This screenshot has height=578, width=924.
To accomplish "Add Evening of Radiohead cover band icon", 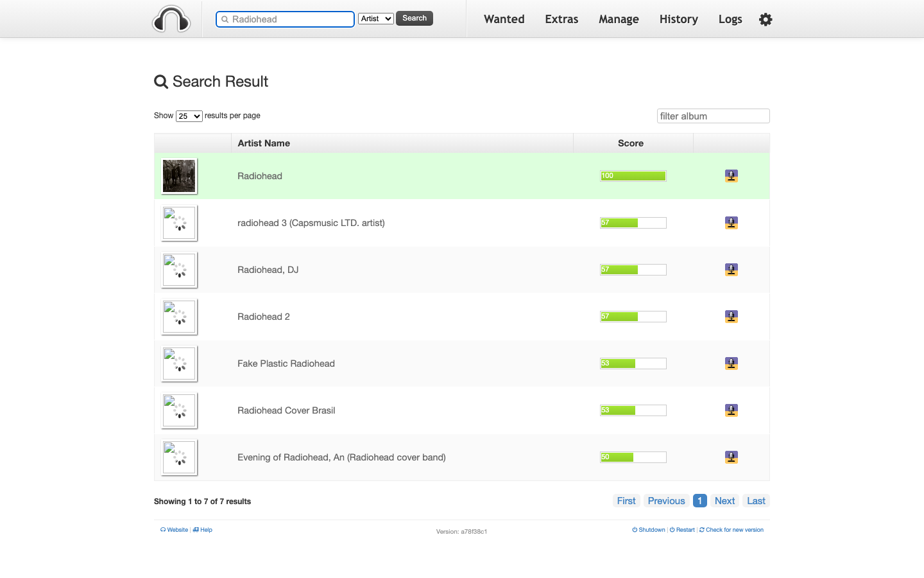I will click(732, 457).
